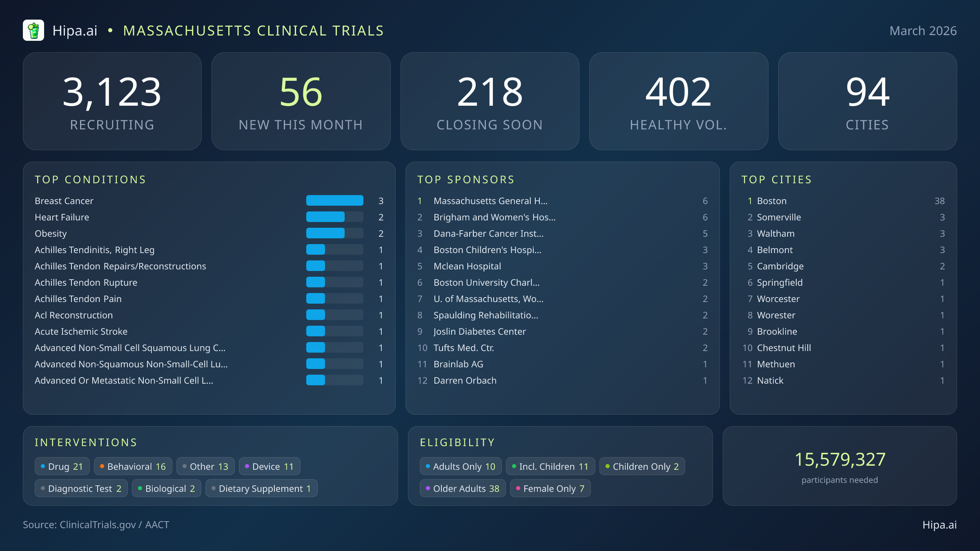The height and width of the screenshot is (551, 980).
Task: Open the "56 New This Month" card
Action: point(301,101)
